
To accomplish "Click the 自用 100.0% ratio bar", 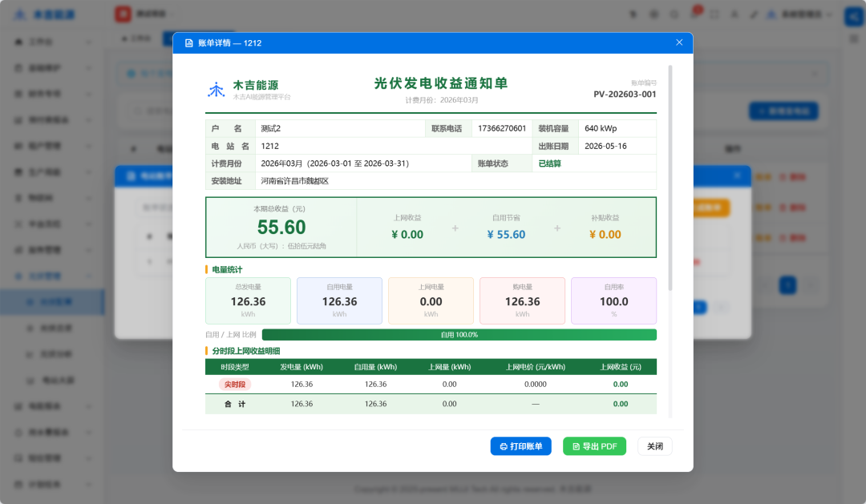I will point(459,334).
